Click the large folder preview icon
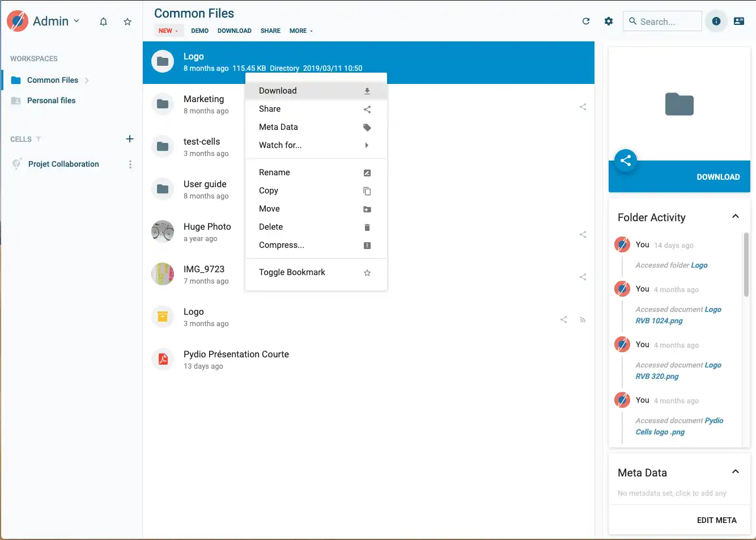Screen dimensions: 756x540 679,104
